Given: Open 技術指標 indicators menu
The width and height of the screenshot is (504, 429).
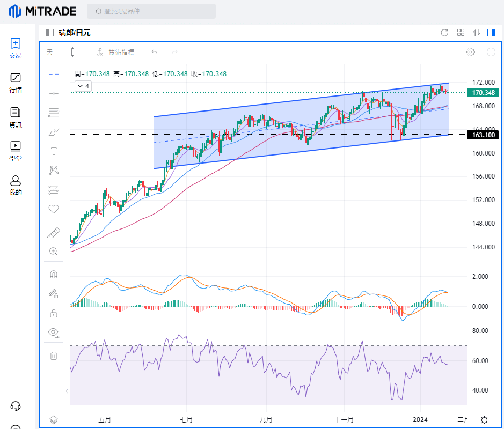Looking at the screenshot, I should point(115,52).
